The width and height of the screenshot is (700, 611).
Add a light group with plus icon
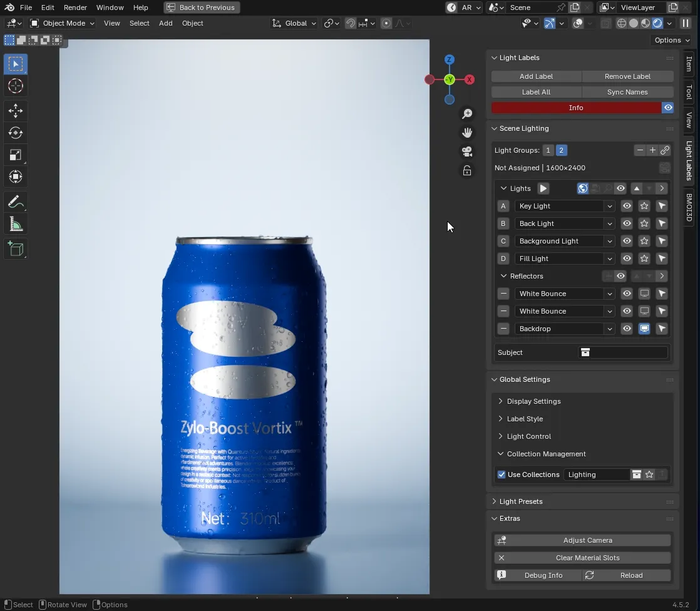pyautogui.click(x=652, y=150)
